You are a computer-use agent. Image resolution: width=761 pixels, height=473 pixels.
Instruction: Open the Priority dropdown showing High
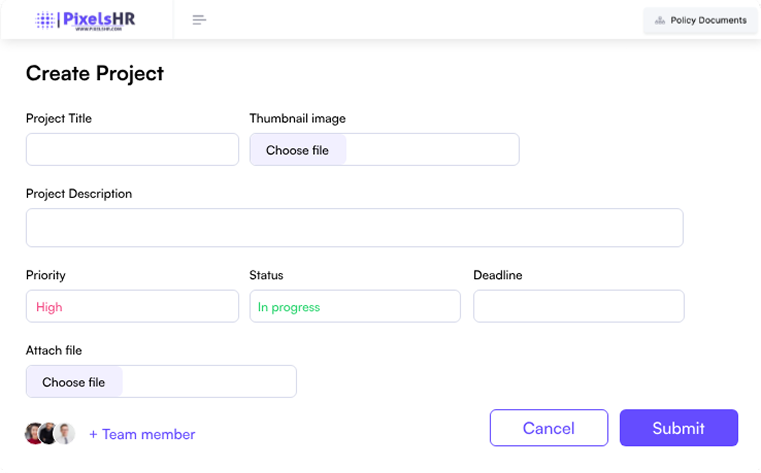coord(132,307)
